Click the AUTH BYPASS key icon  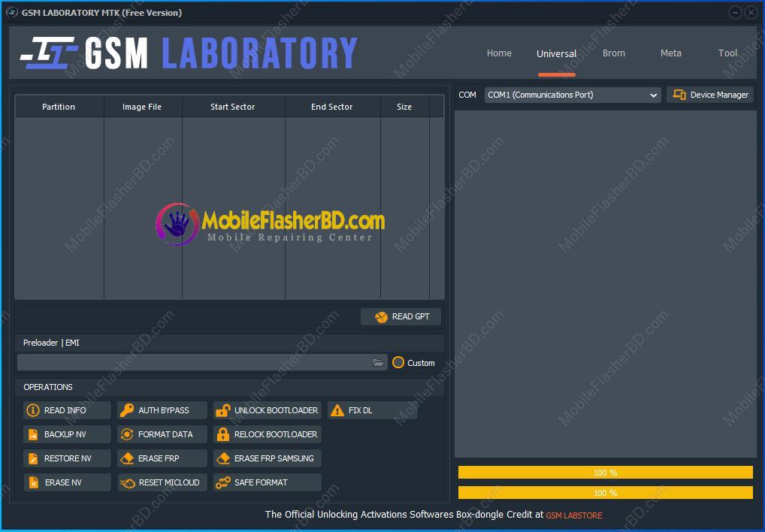click(x=127, y=410)
